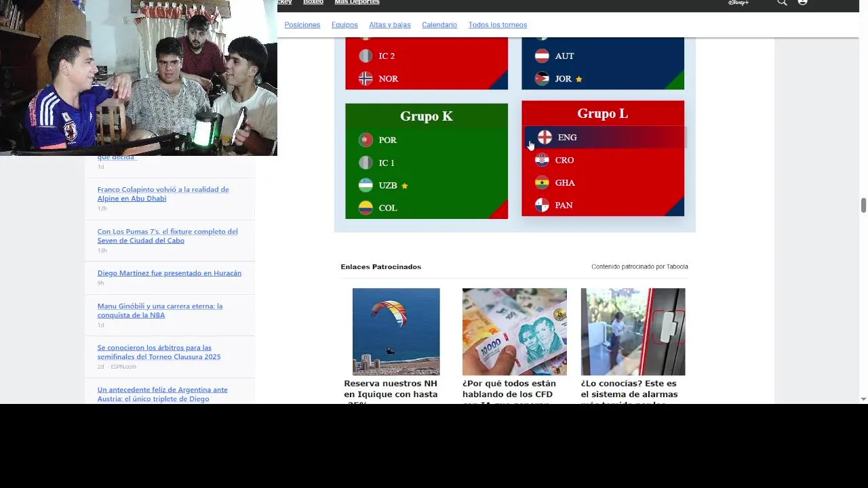Open the Reserva nuestros NH en Iquique headline

point(391,392)
